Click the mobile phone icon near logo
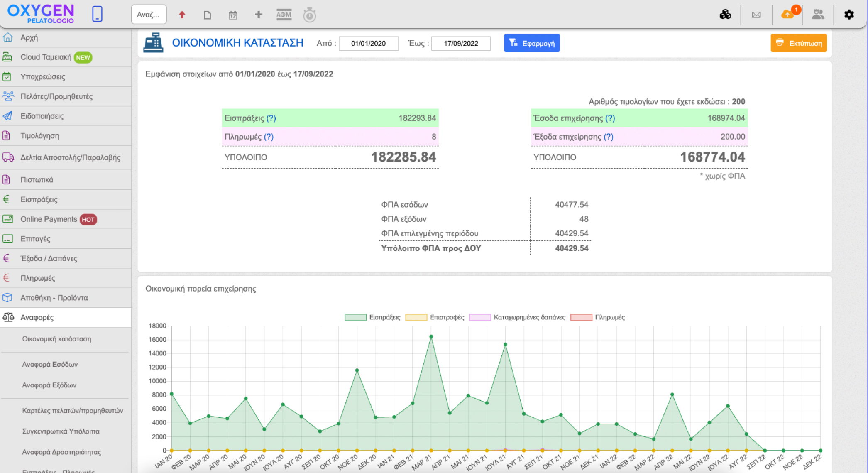Image resolution: width=868 pixels, height=473 pixels. pos(97,14)
